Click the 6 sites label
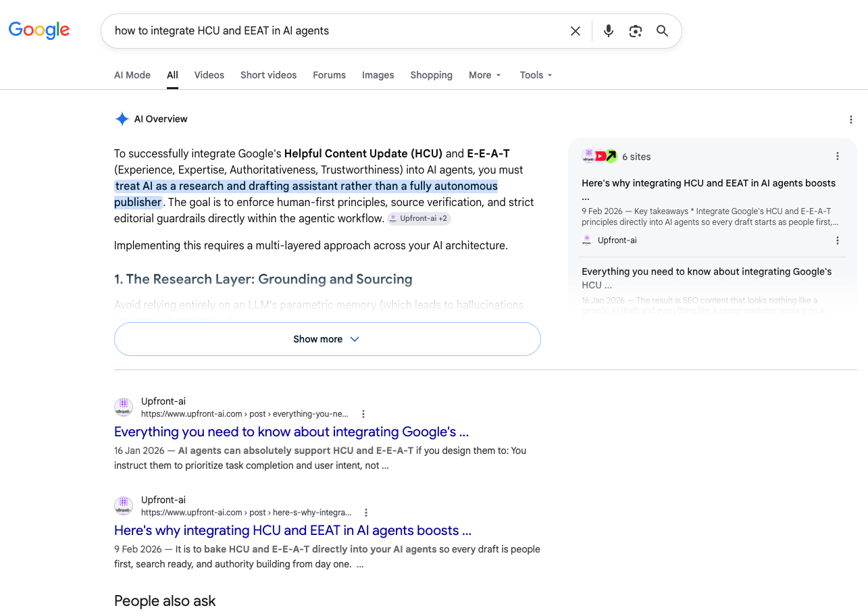 coord(636,157)
